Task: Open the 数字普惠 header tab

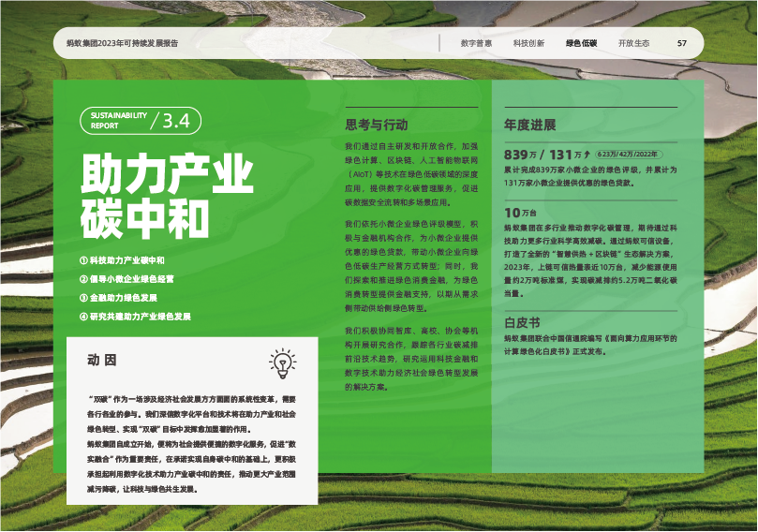Action: click(x=476, y=43)
